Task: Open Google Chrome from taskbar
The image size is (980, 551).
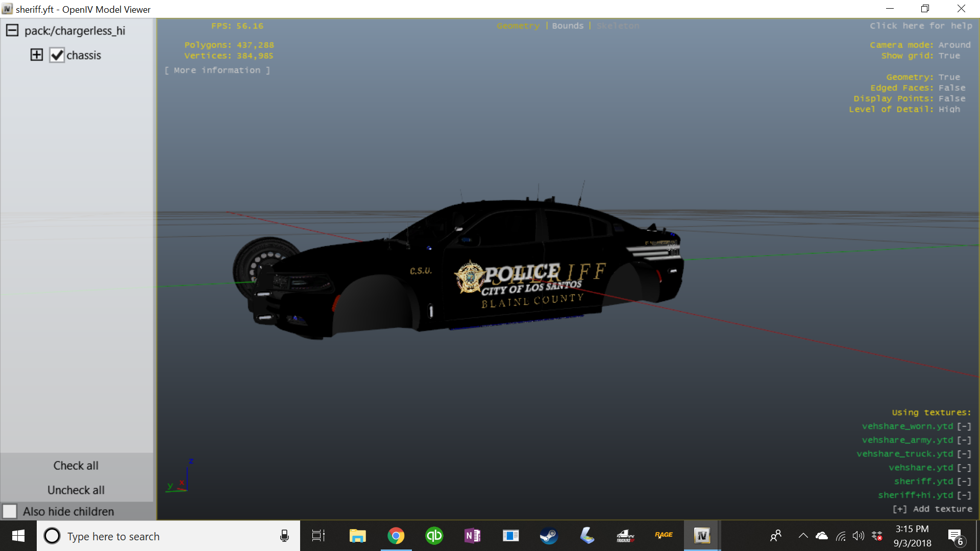Action: point(396,536)
